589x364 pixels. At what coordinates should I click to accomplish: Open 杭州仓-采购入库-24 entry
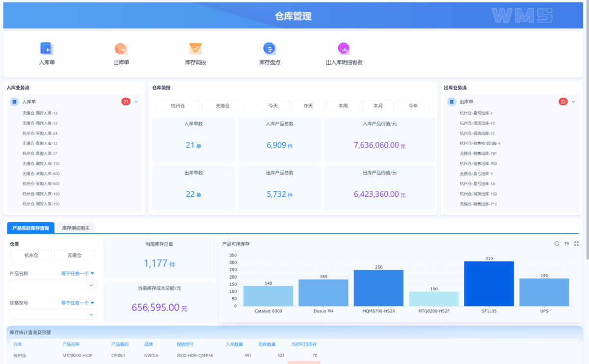pyautogui.click(x=40, y=133)
